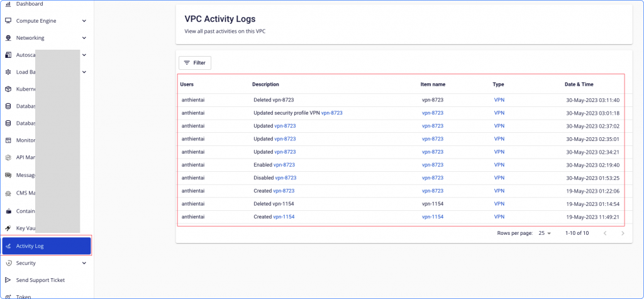Click the Compute Engine monitor icon
This screenshot has width=644, height=299.
8,21
